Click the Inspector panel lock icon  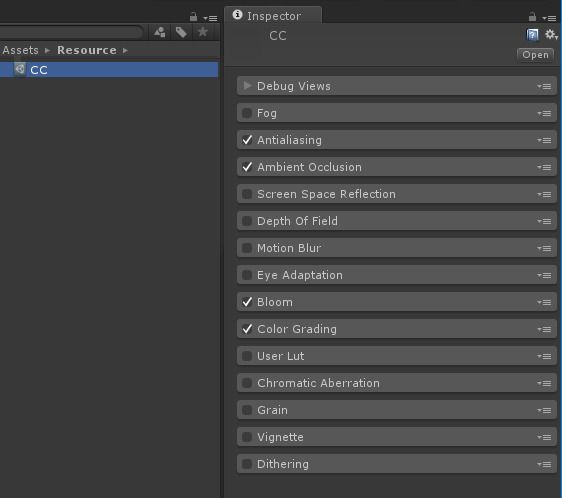(532, 17)
